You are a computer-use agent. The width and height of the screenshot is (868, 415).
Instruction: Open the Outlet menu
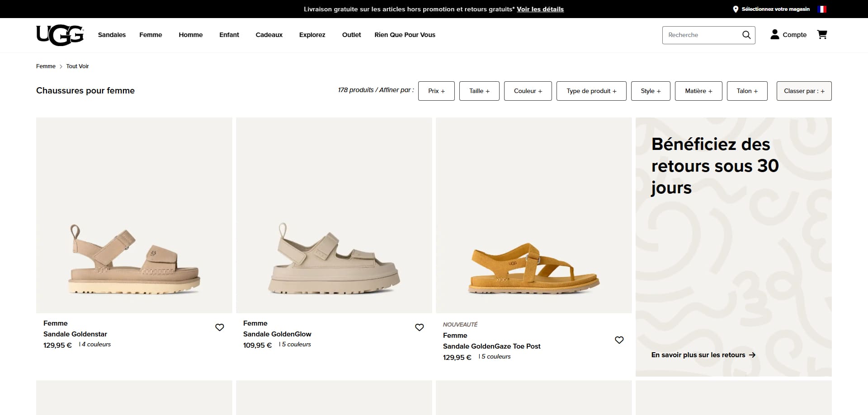click(351, 35)
